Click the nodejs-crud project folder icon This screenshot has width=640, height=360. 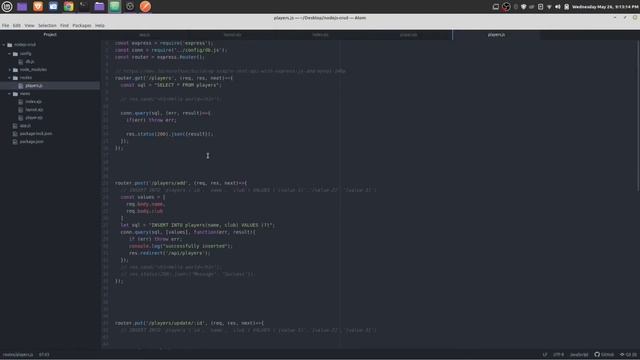[x=10, y=45]
